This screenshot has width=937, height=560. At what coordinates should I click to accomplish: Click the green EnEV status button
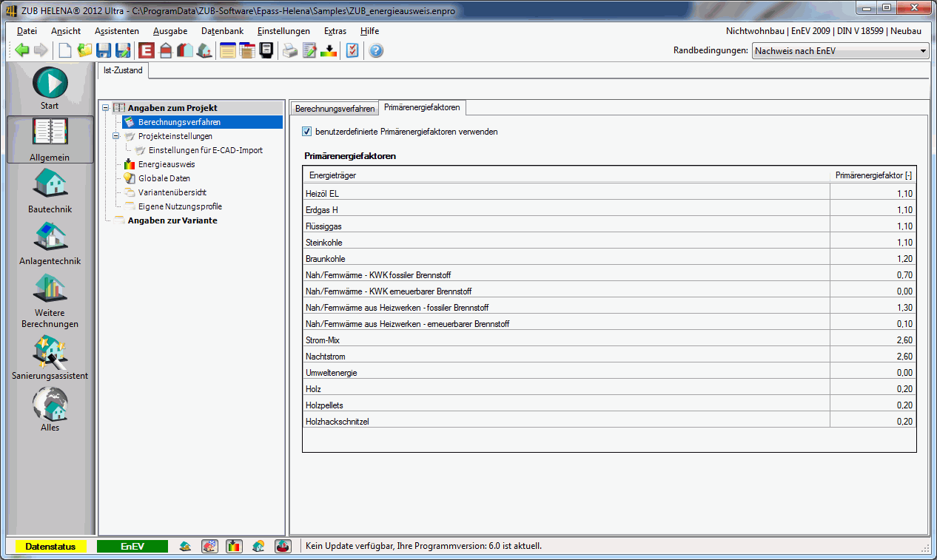click(x=132, y=547)
